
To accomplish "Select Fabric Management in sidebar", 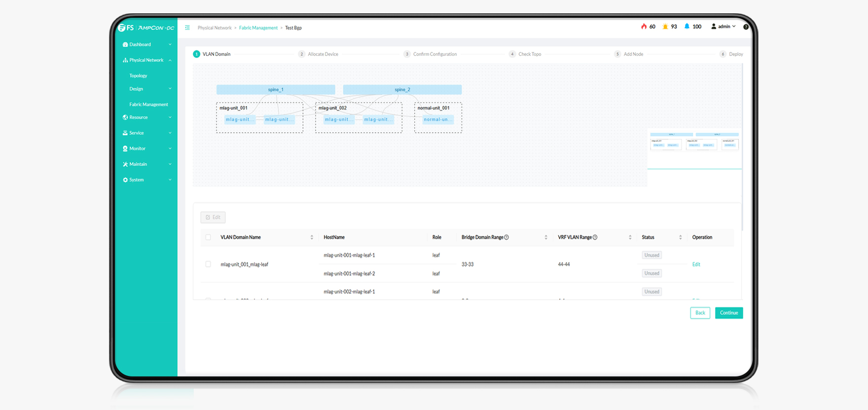I will point(148,105).
